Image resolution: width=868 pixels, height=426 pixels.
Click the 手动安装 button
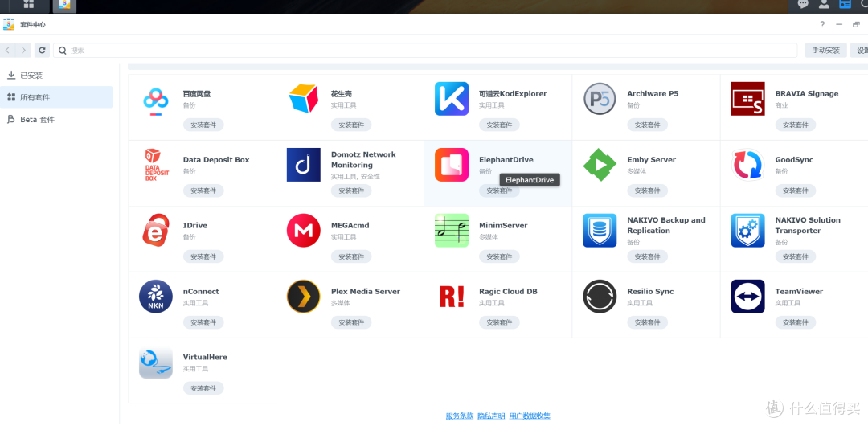(x=826, y=51)
